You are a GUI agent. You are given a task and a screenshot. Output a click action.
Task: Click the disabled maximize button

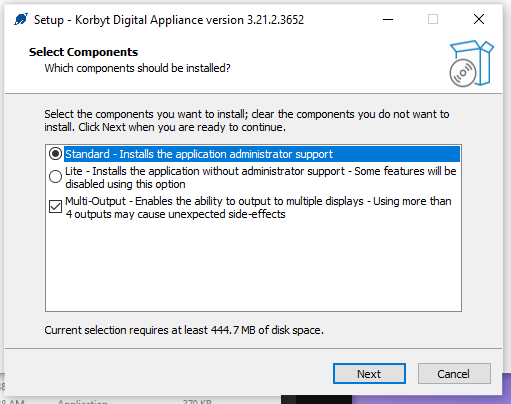[433, 19]
